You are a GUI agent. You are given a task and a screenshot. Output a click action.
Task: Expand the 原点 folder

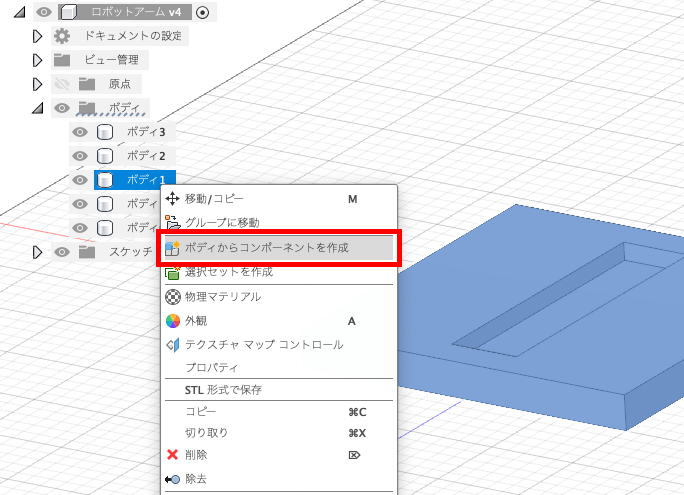[38, 84]
